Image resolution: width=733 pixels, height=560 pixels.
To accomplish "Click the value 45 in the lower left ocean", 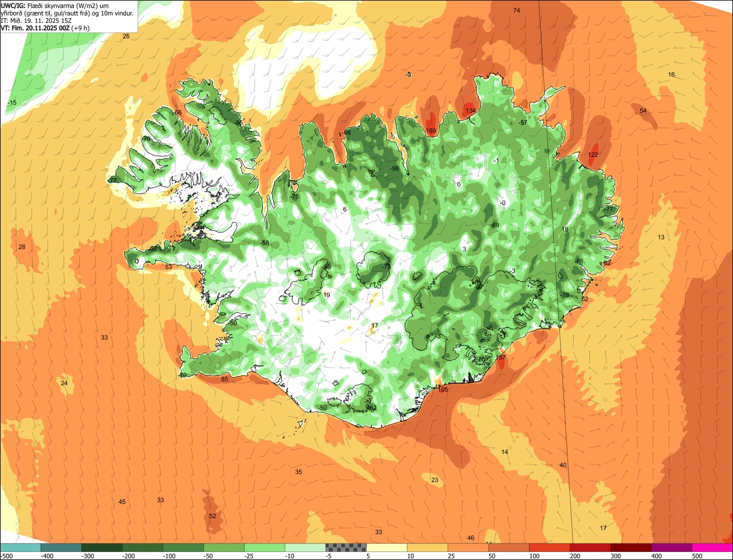I will pyautogui.click(x=122, y=502).
